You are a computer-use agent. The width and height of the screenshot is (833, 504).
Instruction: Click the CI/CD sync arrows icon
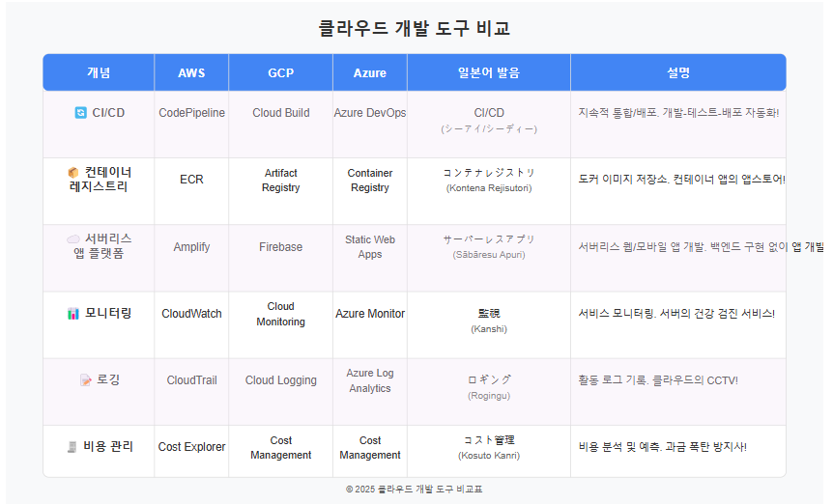pos(81,113)
